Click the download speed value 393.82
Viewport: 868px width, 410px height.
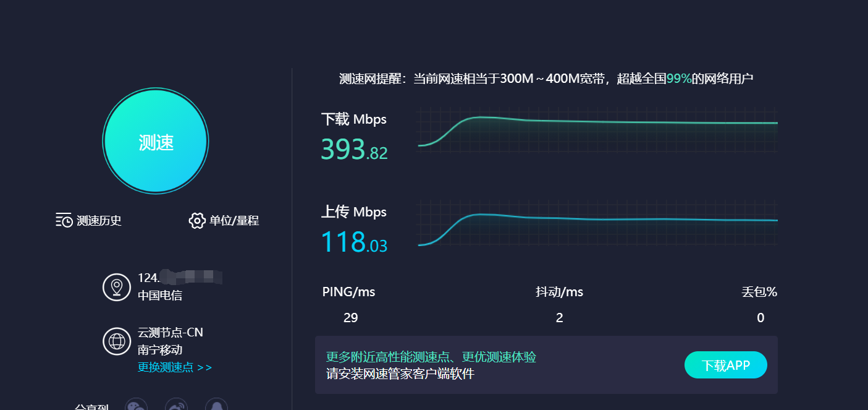pos(354,150)
